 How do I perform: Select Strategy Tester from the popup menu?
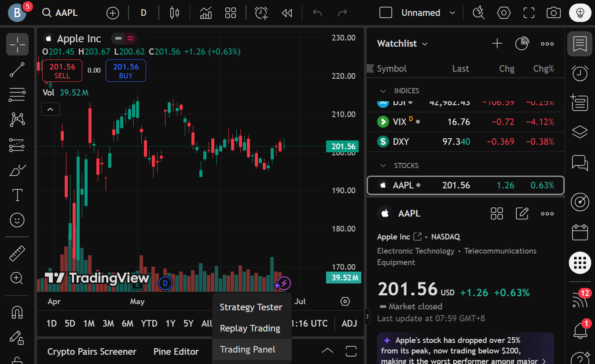(x=251, y=307)
